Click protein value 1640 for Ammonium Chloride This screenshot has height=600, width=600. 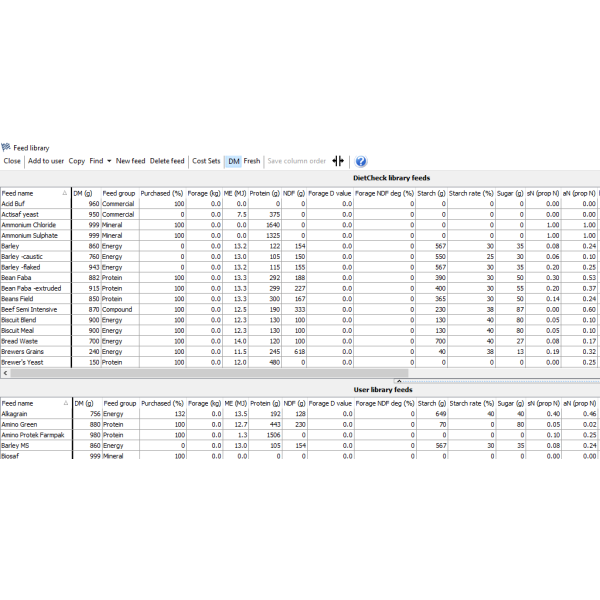(273, 225)
